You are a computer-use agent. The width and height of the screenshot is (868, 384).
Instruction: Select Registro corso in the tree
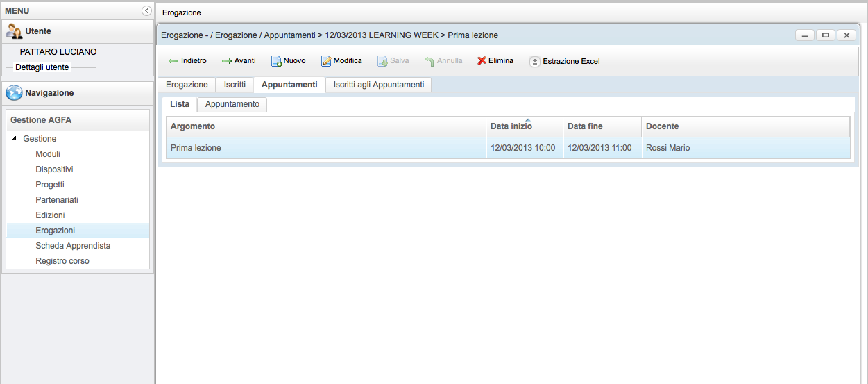[x=62, y=261]
